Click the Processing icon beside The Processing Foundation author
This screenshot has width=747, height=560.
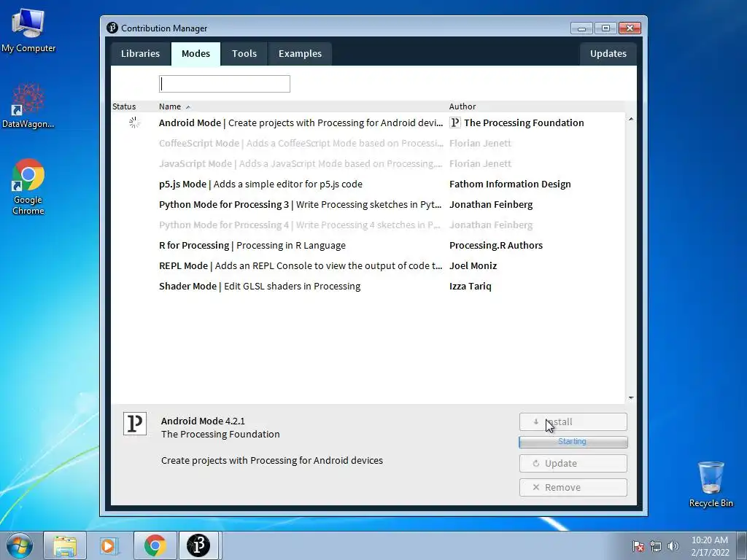coord(455,122)
